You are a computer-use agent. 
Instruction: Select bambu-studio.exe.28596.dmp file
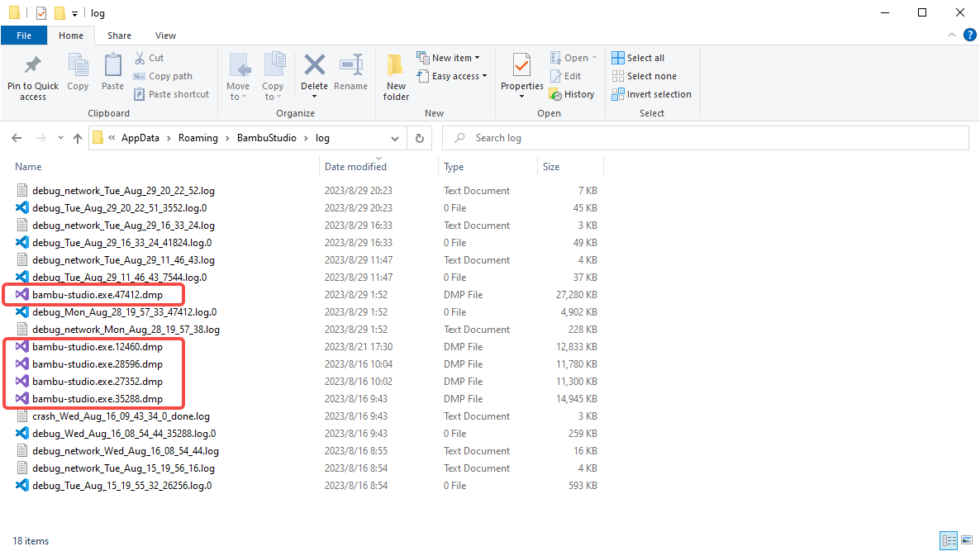(x=97, y=364)
